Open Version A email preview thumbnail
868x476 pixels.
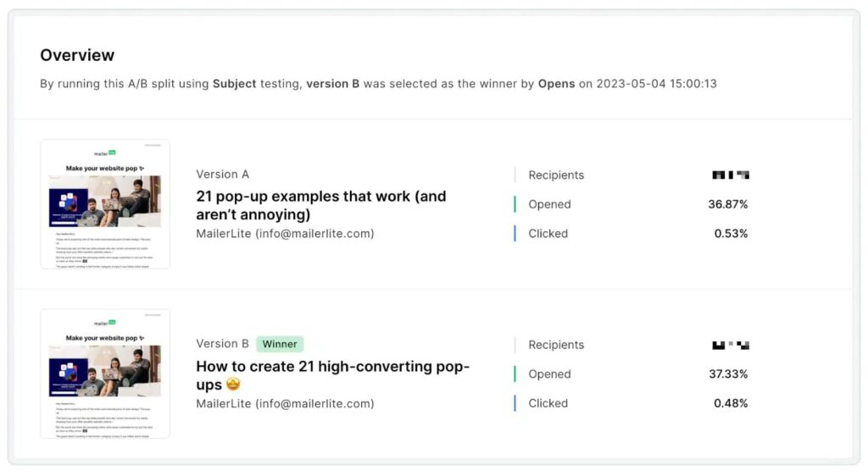105,205
